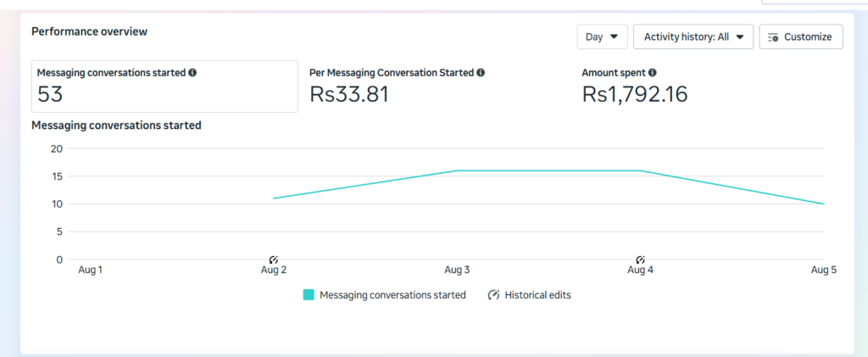Open the Day granularity dropdown
Viewport: 868px width, 357px height.
coord(603,37)
